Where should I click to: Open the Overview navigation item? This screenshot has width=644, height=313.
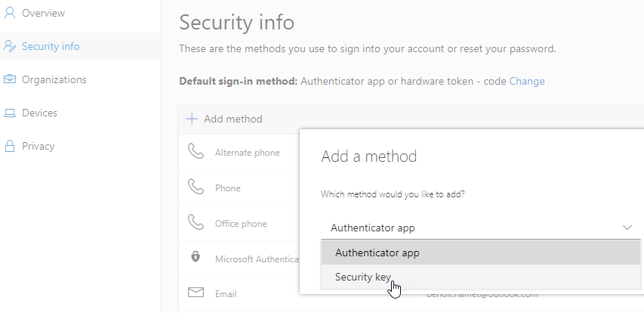[x=43, y=13]
